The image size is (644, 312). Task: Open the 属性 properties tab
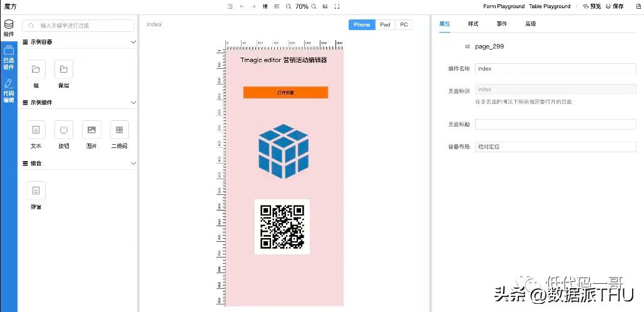445,24
